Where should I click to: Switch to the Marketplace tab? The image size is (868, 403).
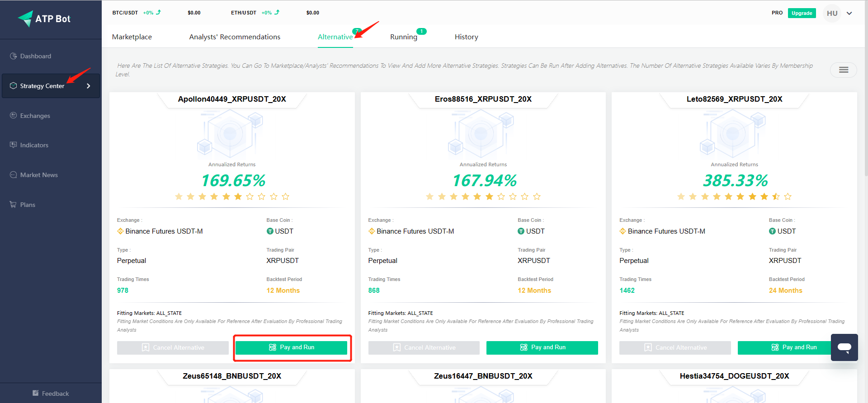(132, 37)
